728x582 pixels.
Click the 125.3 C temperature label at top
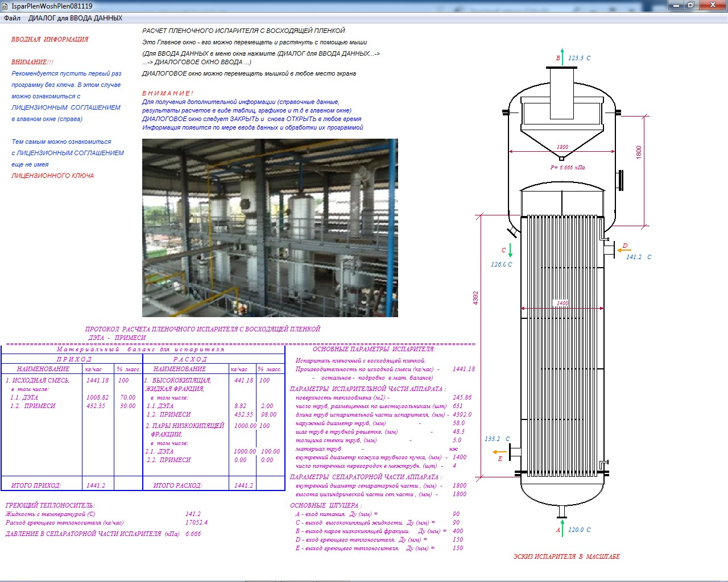point(579,58)
